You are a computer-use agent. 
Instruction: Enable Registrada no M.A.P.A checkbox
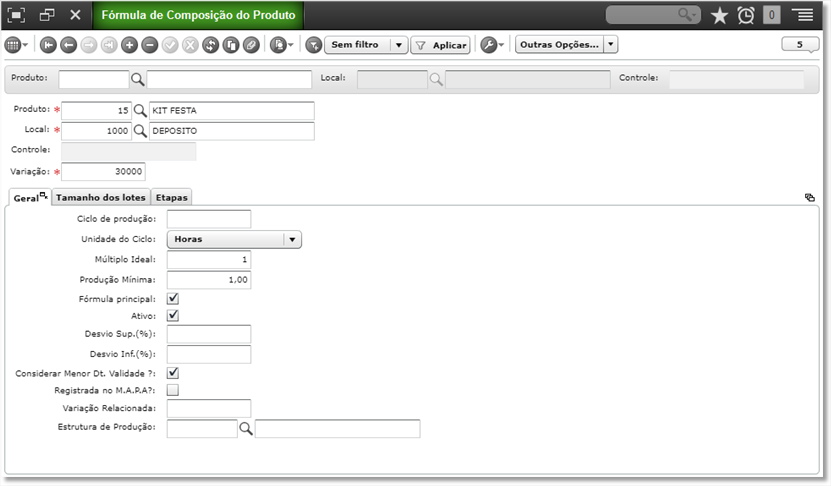point(173,391)
